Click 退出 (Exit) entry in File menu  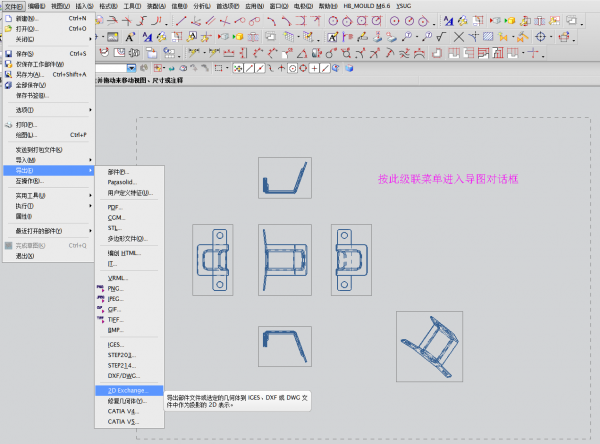(x=49, y=256)
